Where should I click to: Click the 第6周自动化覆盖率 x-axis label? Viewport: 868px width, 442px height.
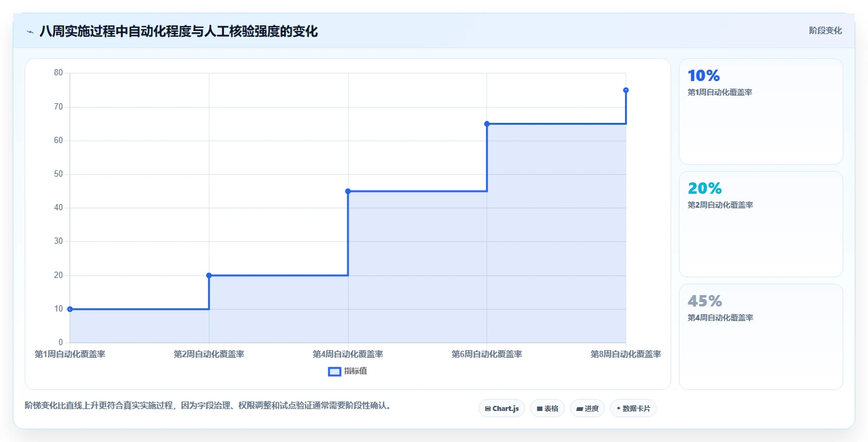coord(487,355)
